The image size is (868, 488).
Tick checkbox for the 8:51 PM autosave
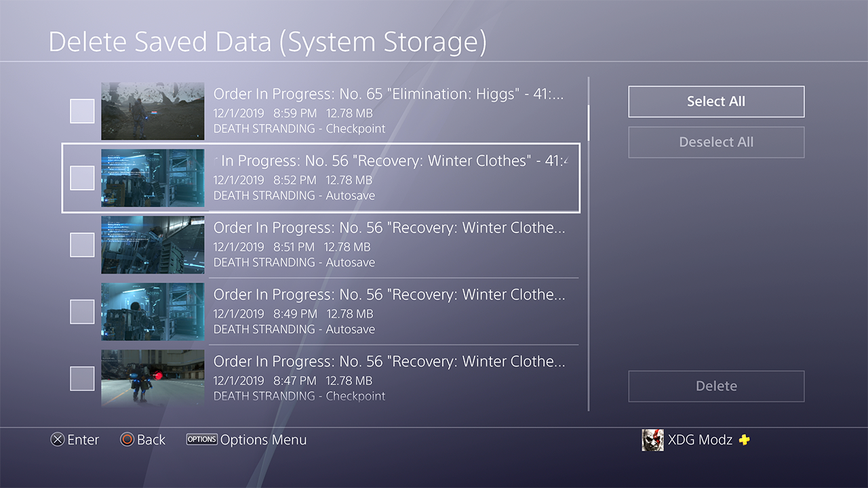[82, 245]
